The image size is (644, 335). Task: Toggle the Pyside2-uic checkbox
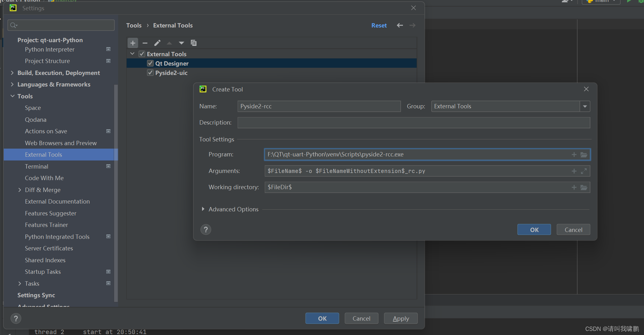coord(150,73)
